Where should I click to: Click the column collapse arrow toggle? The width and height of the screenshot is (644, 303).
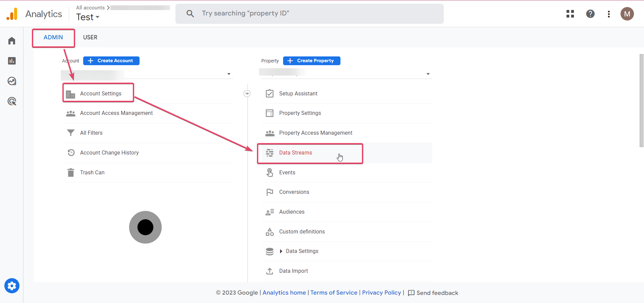(247, 94)
